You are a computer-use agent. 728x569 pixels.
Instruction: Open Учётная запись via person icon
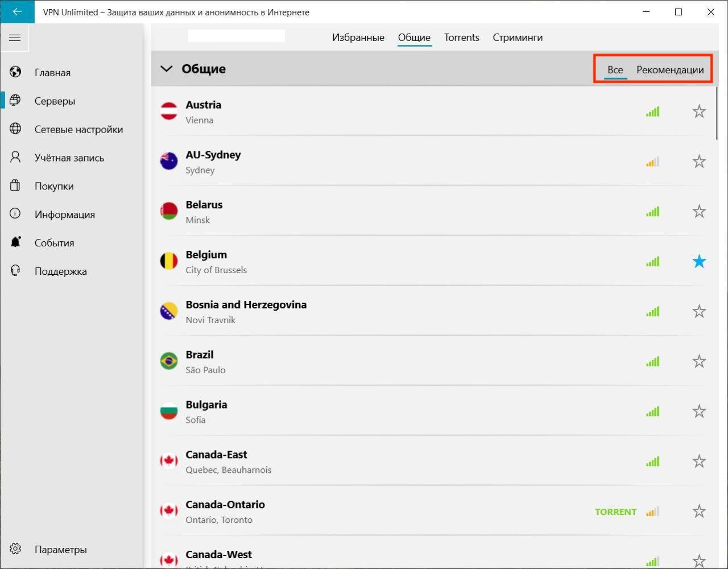pyautogui.click(x=15, y=158)
